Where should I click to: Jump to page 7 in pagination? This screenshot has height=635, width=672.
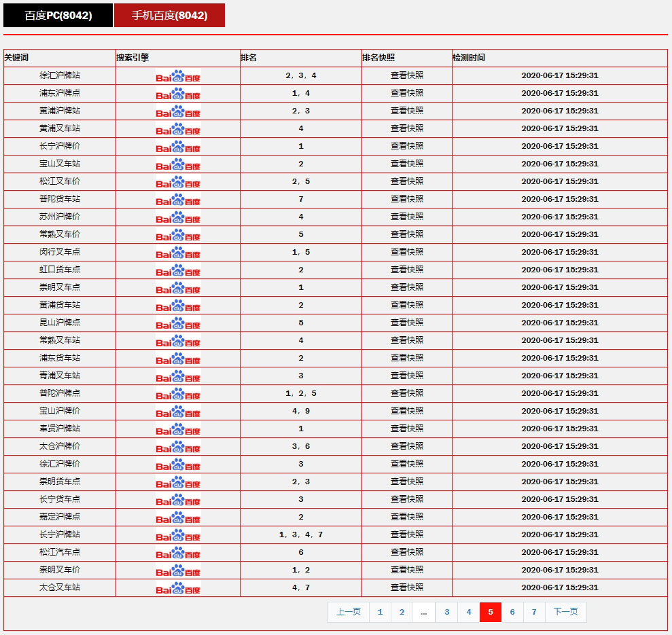[534, 612]
